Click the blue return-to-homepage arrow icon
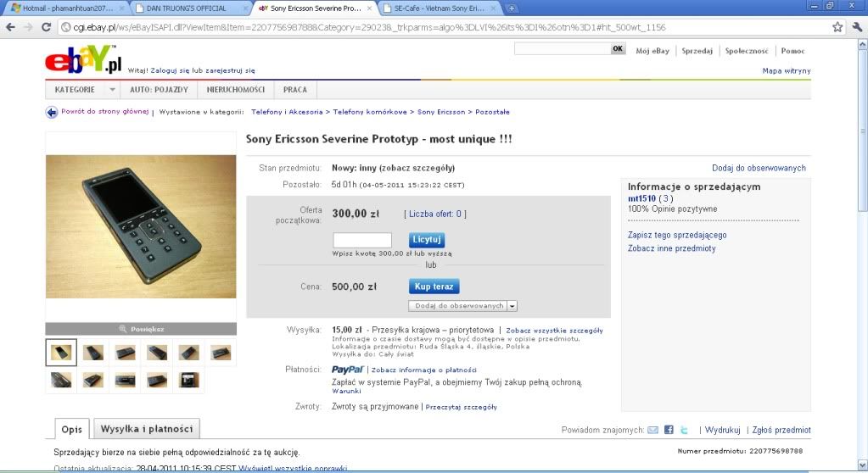This screenshot has width=868, height=473. tap(52, 112)
